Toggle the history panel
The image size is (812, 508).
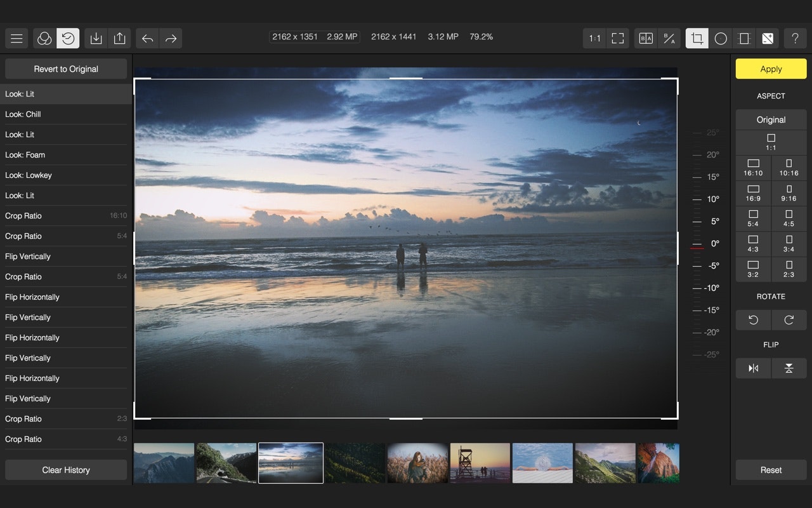[x=68, y=39]
